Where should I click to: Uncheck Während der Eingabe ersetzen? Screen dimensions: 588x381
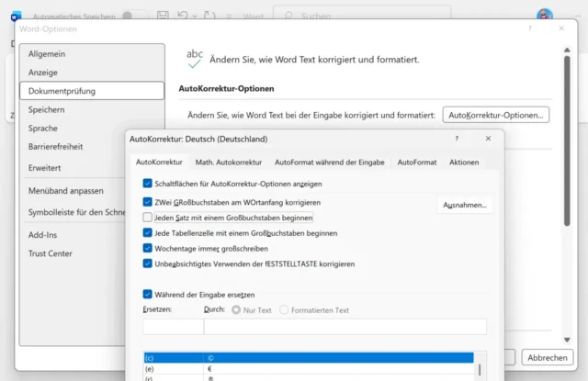pos(147,294)
